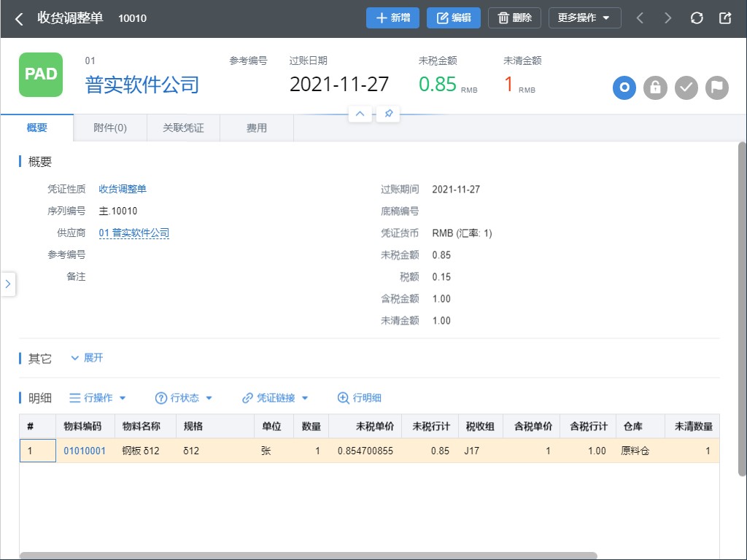Open the 凭证链接 dropdown

click(x=275, y=397)
